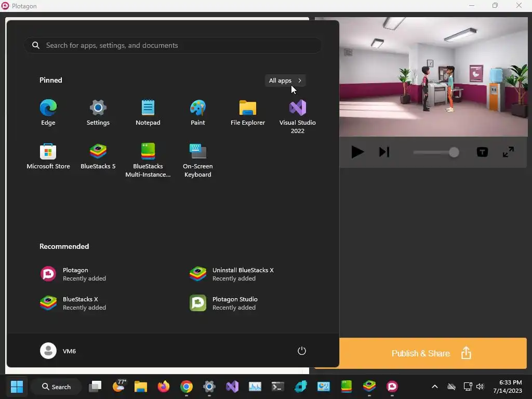Open Task View on taskbar
The height and width of the screenshot is (399, 532).
pos(95,387)
